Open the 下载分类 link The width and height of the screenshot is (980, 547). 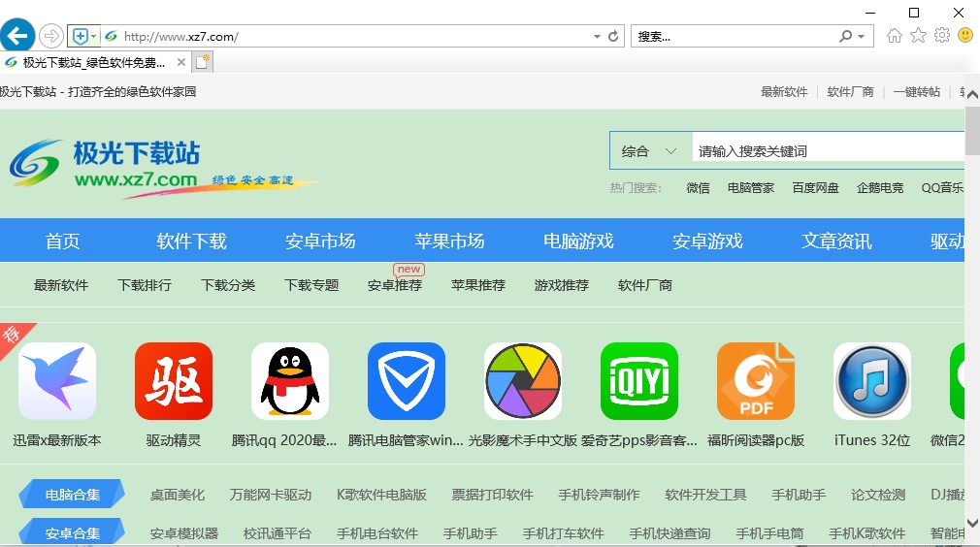[x=228, y=285]
